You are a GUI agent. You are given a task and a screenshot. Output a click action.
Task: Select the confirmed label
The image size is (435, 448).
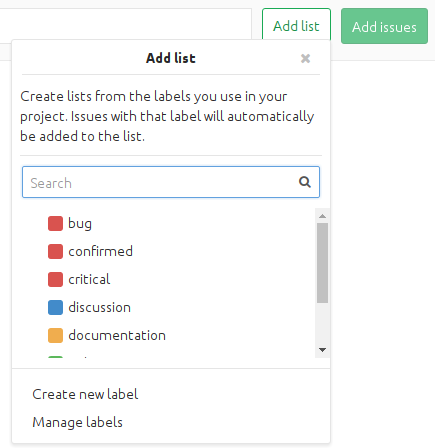click(168, 251)
